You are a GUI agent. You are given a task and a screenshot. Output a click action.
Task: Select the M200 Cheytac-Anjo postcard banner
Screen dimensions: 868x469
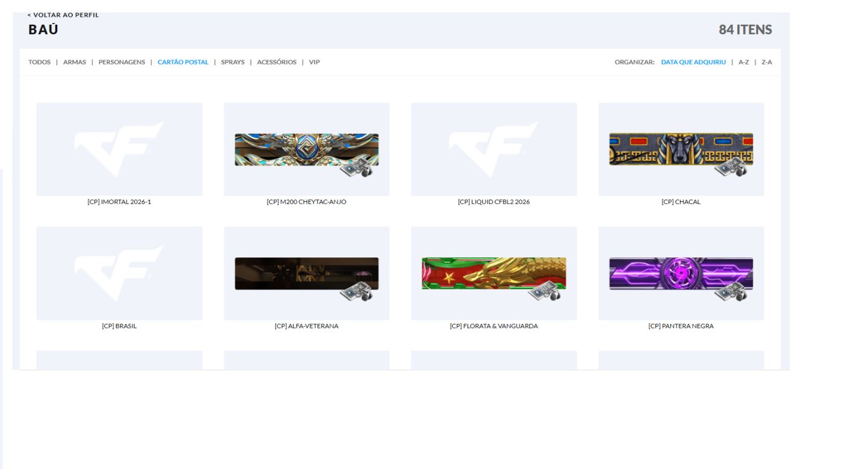[307, 150]
